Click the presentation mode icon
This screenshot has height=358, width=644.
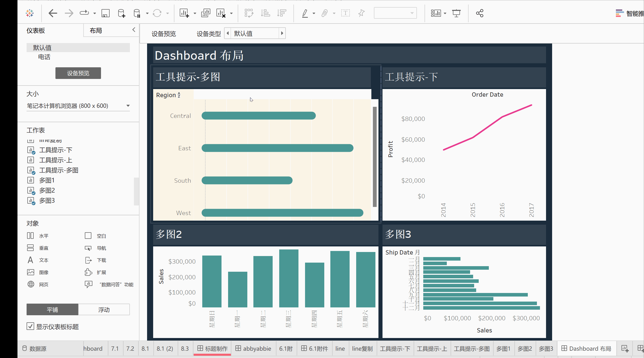click(x=456, y=13)
